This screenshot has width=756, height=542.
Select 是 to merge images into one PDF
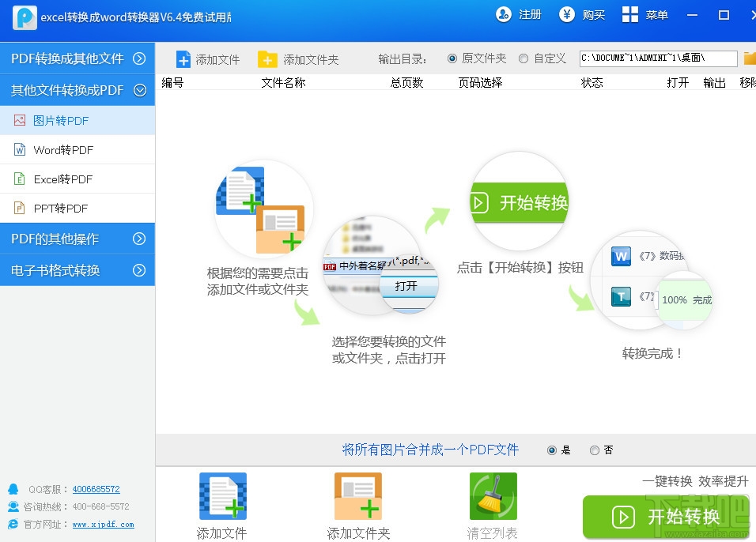pos(552,450)
